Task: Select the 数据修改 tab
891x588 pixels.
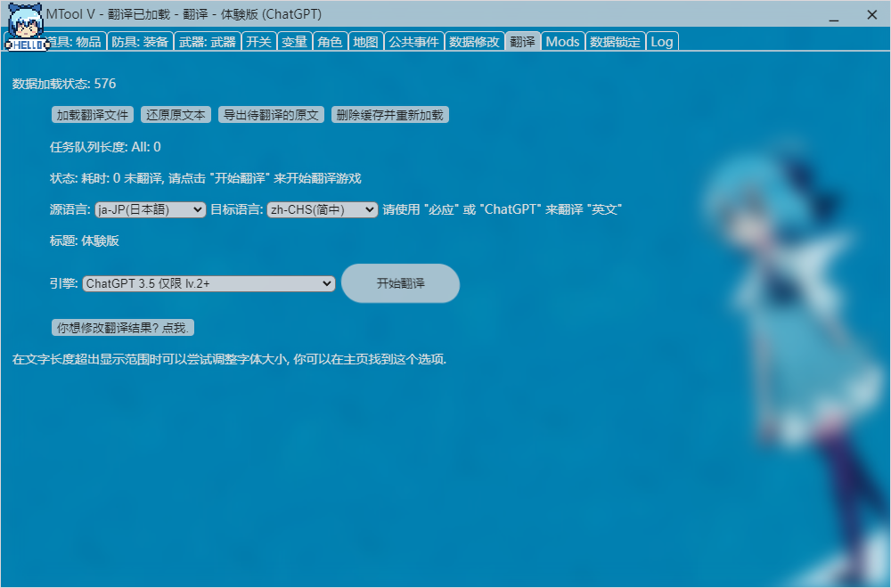Action: [x=475, y=42]
